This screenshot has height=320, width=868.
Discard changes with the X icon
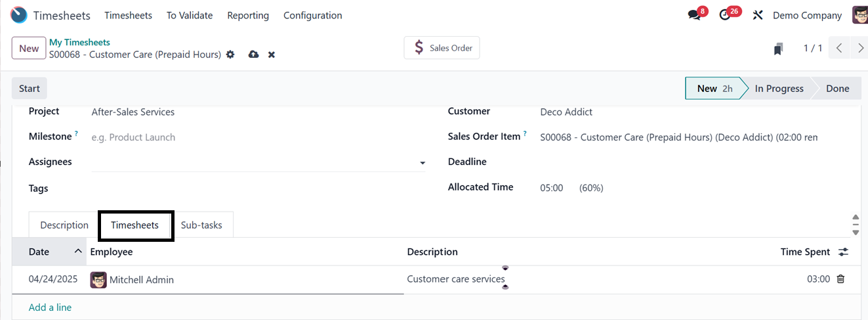tap(272, 55)
